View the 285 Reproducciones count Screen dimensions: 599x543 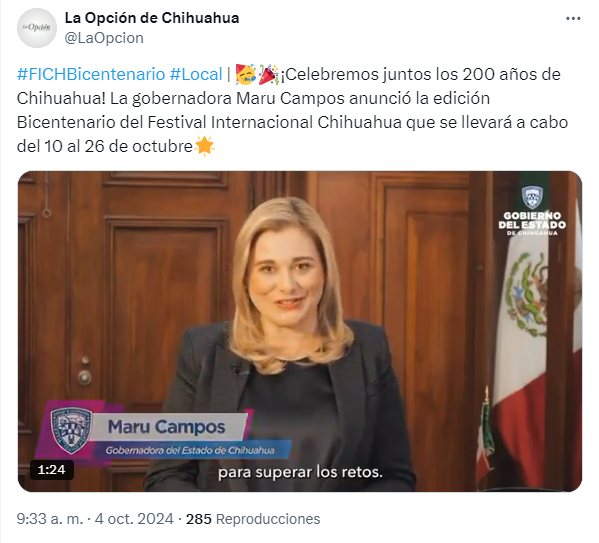coord(253,519)
